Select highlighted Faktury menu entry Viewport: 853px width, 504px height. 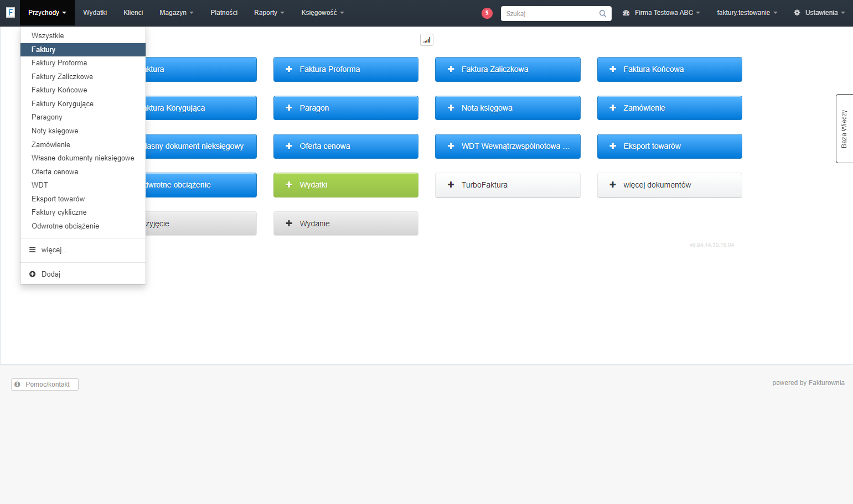(83, 50)
